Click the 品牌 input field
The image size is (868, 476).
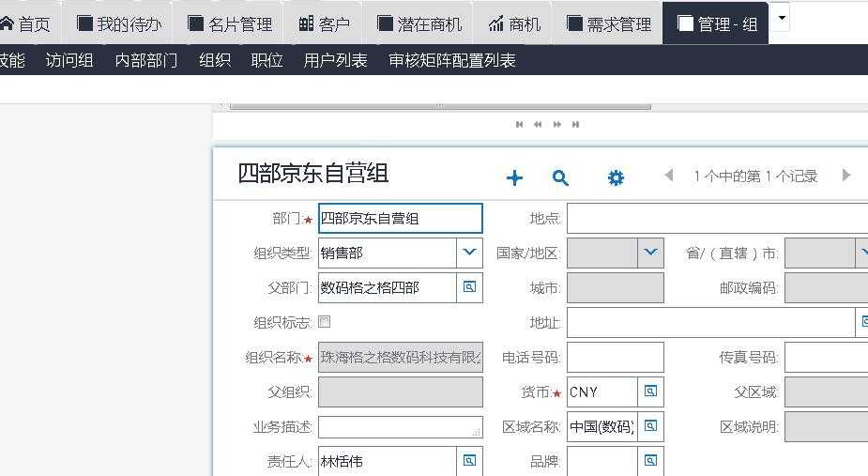(602, 460)
